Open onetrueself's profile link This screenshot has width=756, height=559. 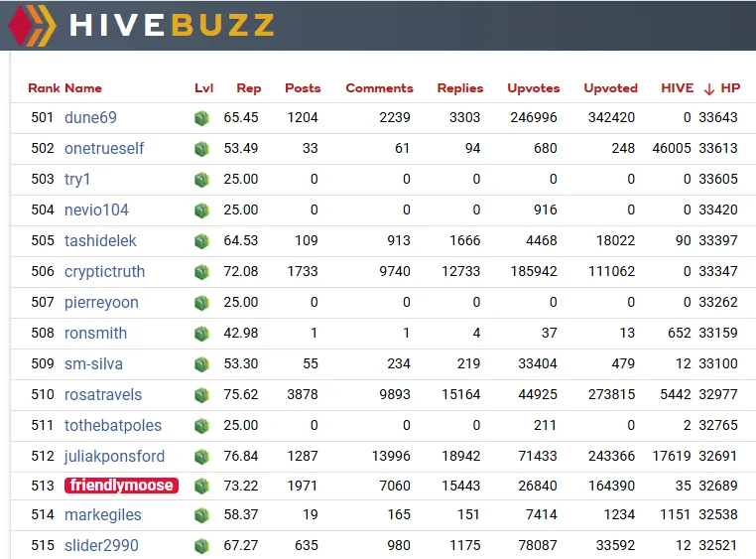(104, 149)
